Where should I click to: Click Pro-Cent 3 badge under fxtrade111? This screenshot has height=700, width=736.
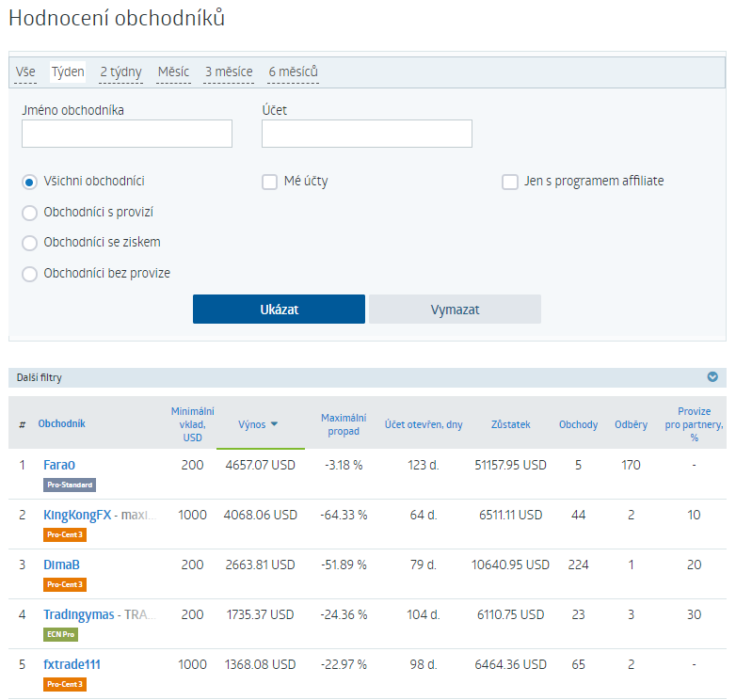tap(65, 684)
